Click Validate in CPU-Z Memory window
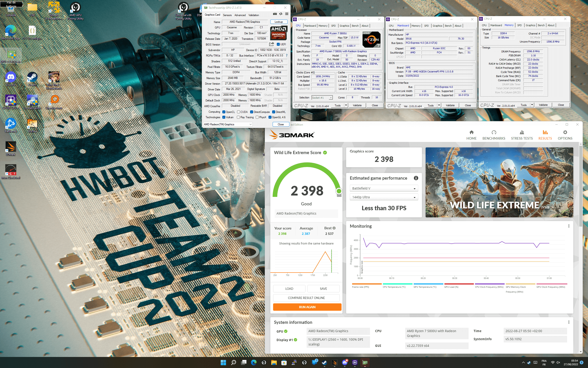588x368 pixels. pyautogui.click(x=543, y=105)
